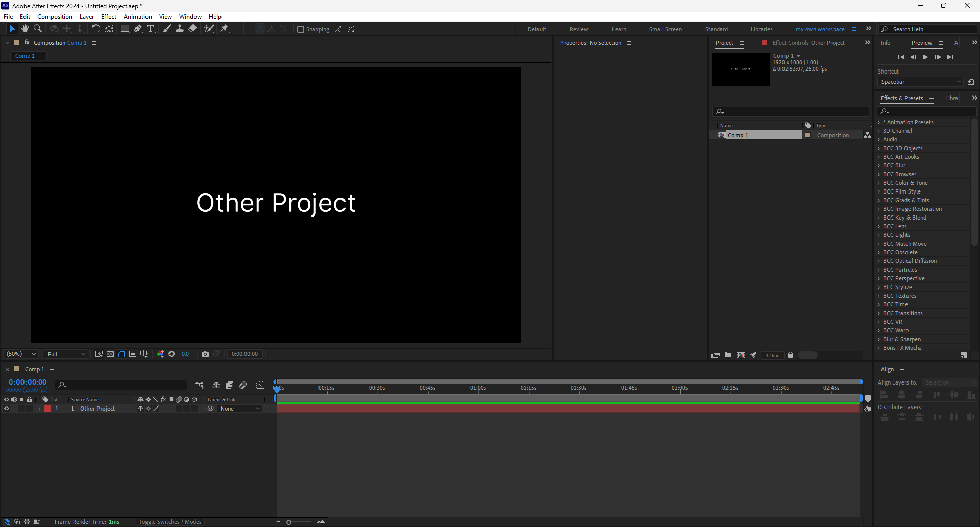Open the viewer magnification (50%) dropdown
980x527 pixels.
(x=21, y=354)
